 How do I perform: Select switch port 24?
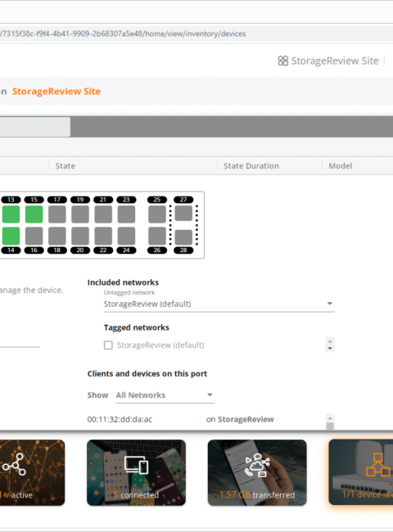(x=126, y=236)
